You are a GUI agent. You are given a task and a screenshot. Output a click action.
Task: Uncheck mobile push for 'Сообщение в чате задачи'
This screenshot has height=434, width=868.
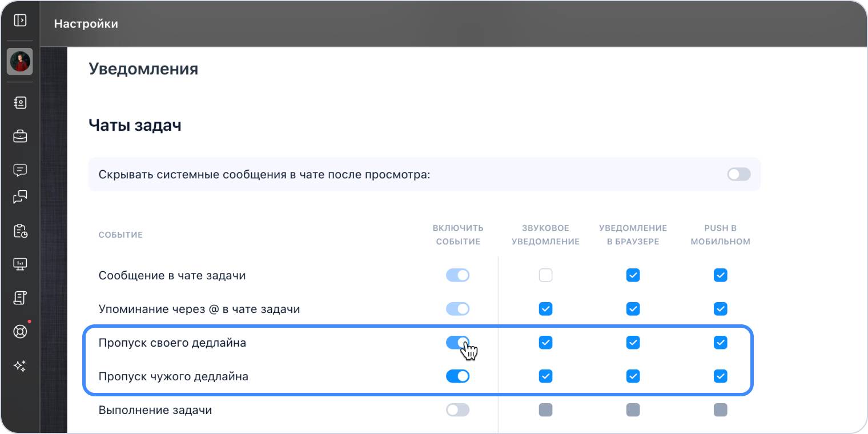coord(720,276)
